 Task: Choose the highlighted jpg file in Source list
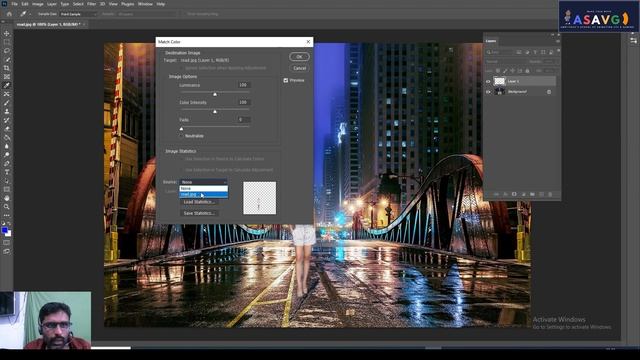pos(203,194)
